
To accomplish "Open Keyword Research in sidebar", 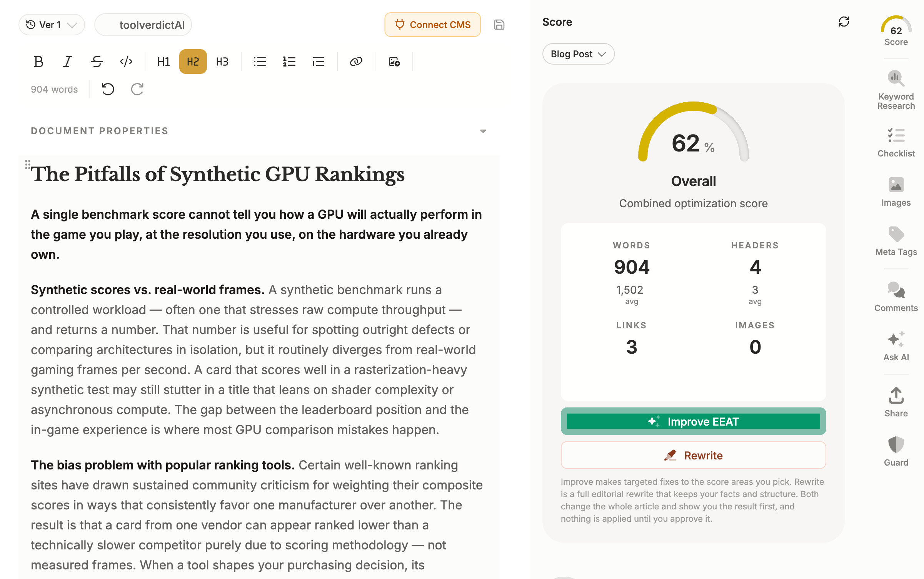I will pyautogui.click(x=896, y=90).
